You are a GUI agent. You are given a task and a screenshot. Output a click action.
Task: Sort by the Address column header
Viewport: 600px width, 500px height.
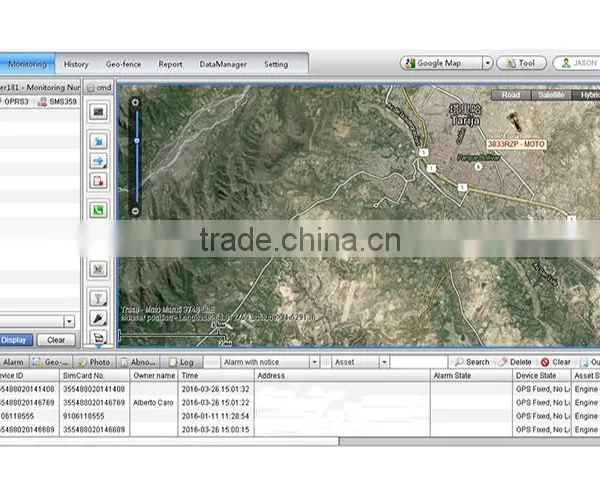click(342, 376)
